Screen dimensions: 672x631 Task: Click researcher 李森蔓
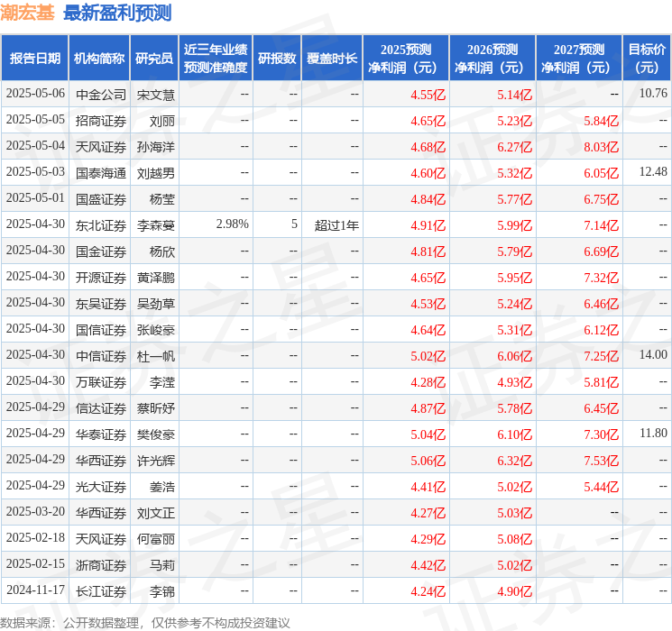(x=156, y=224)
